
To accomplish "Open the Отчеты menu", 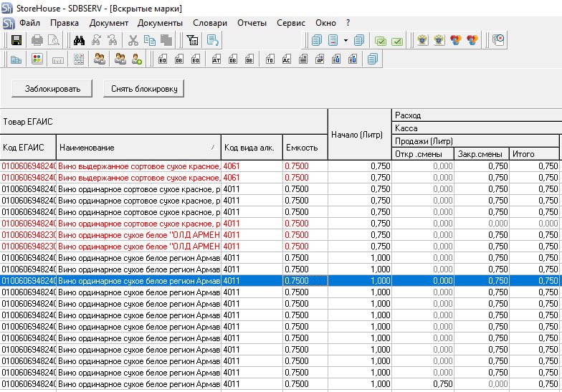I will coord(252,23).
